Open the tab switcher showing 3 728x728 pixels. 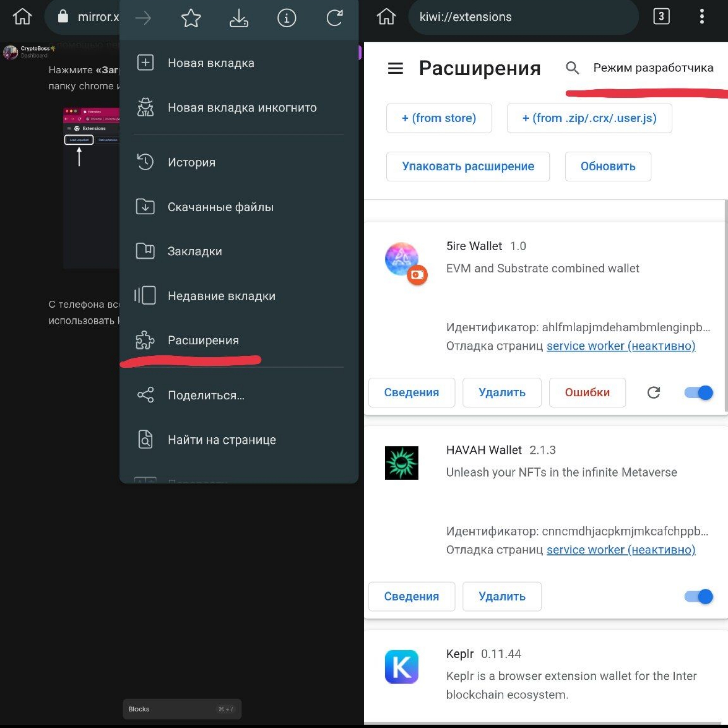(x=661, y=17)
